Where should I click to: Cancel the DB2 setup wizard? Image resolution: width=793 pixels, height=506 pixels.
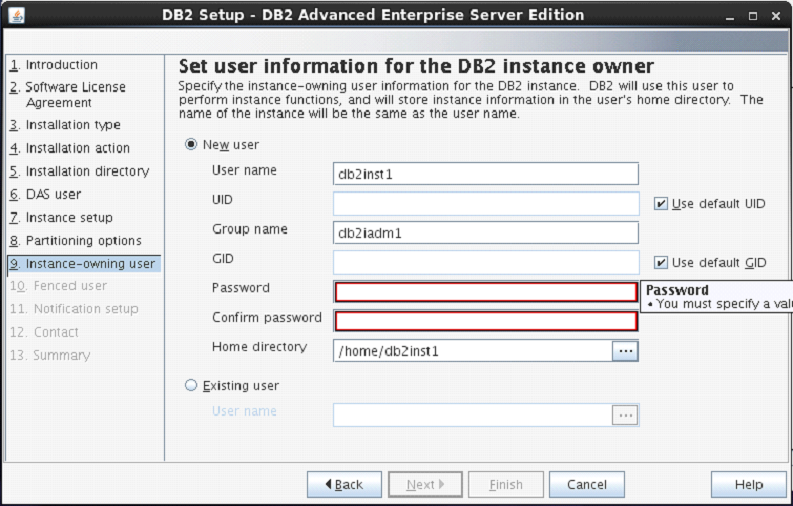587,484
